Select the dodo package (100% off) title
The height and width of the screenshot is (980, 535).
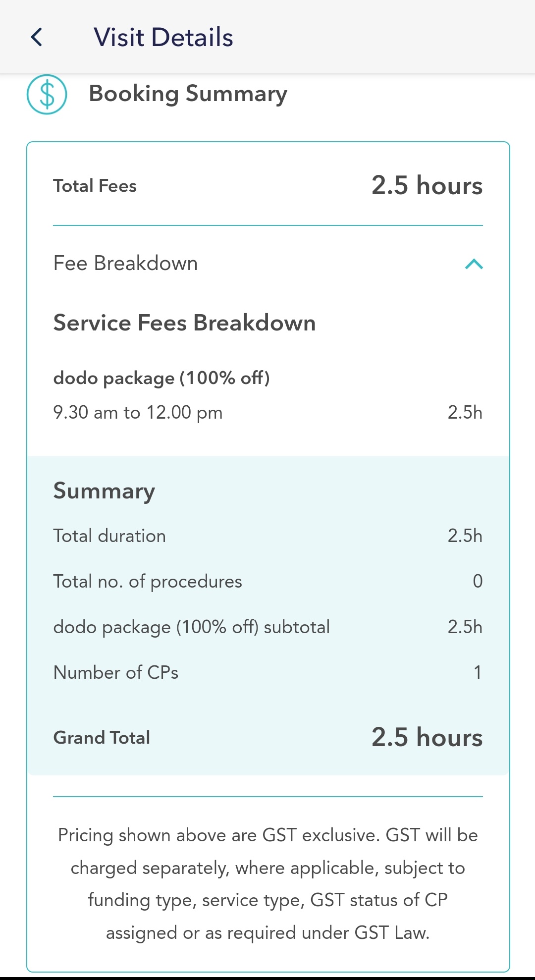pyautogui.click(x=161, y=378)
